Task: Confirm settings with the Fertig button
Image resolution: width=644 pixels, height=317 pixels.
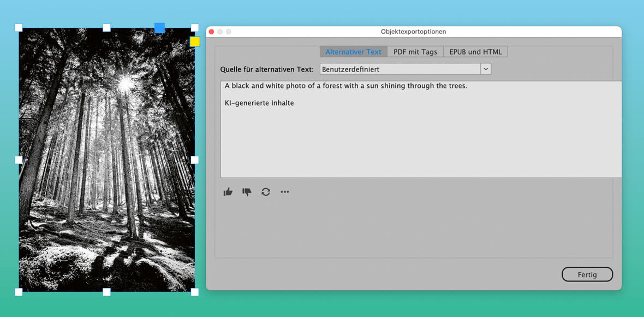Action: (x=587, y=274)
